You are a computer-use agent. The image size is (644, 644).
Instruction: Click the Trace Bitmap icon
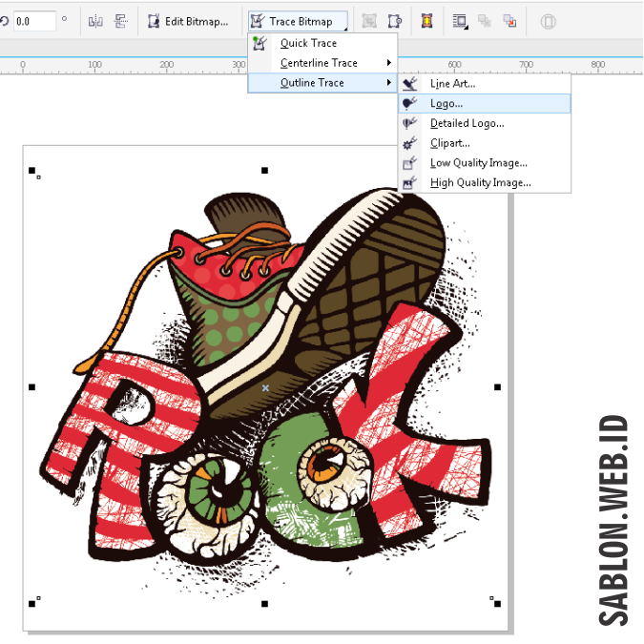pyautogui.click(x=258, y=21)
